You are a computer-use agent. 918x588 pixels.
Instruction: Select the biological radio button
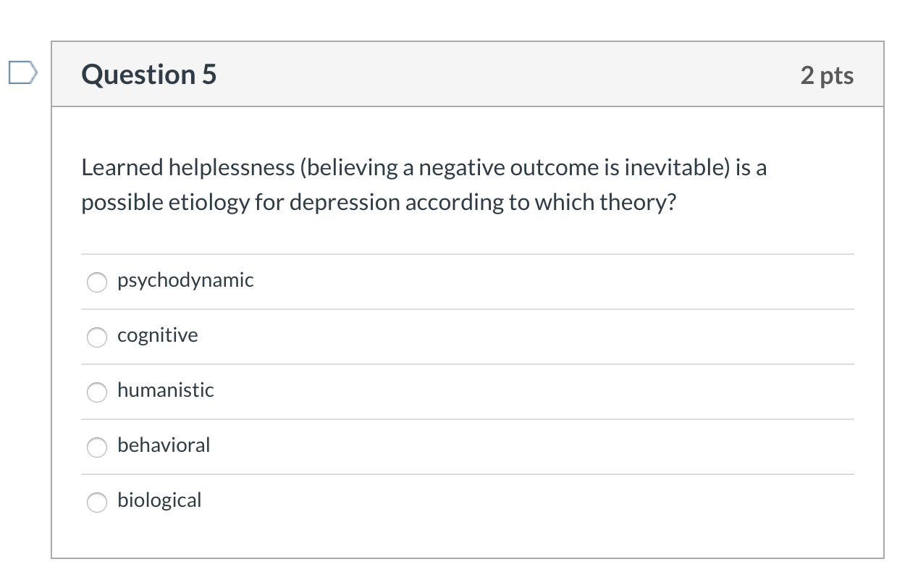[97, 502]
